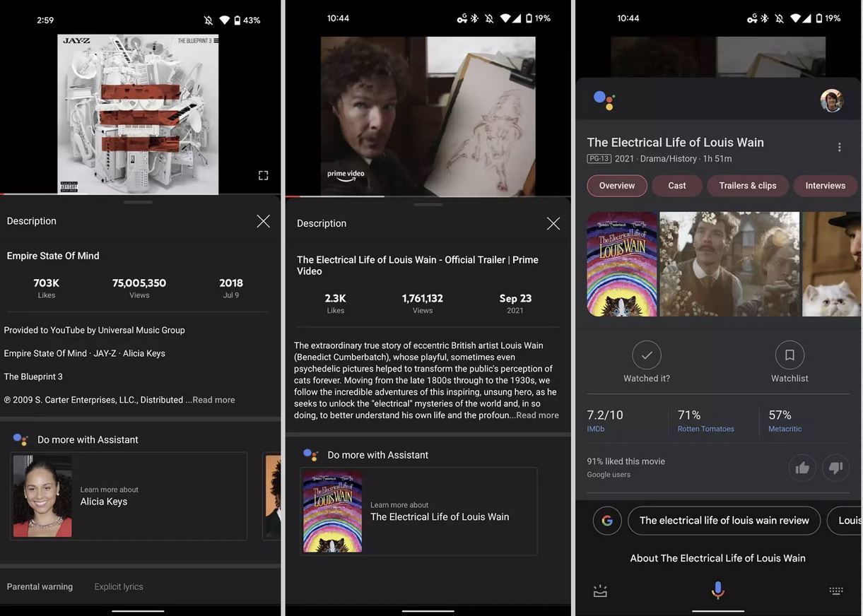Tap Do more with Assistant icon, left screen
Viewport: 863px width, 616px height.
(x=20, y=439)
